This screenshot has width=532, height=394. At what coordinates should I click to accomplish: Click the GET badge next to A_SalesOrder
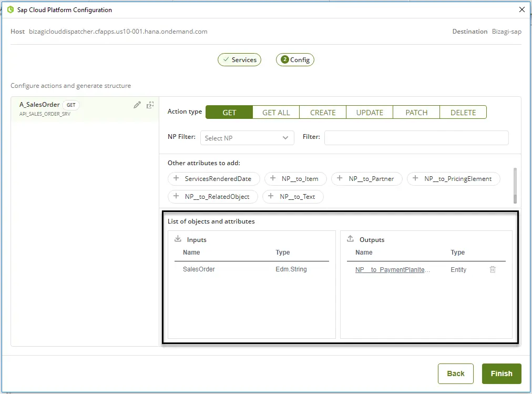pos(71,105)
